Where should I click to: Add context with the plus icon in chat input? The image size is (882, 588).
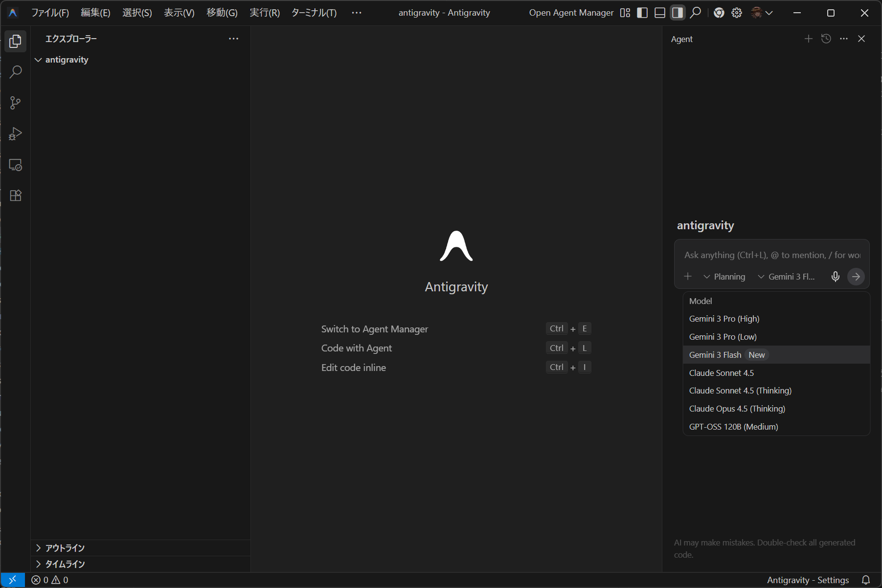pos(688,276)
